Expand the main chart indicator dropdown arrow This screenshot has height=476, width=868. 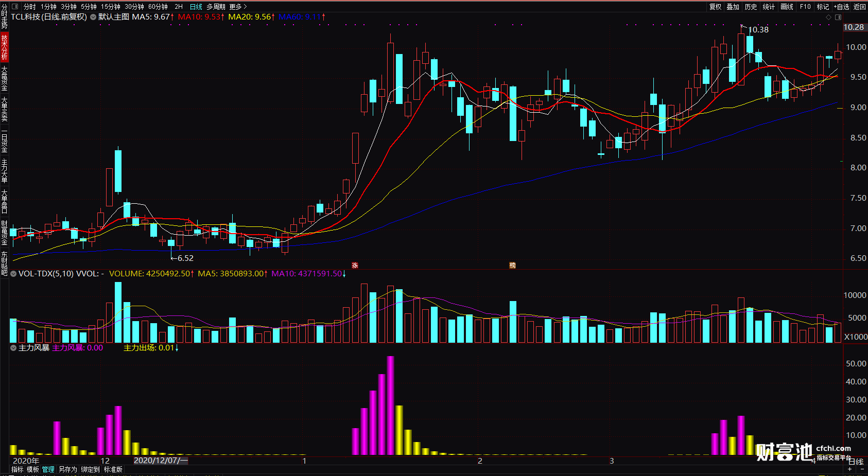[93, 17]
